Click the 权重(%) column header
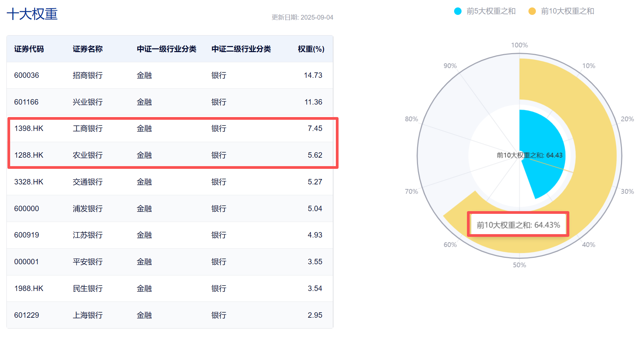The width and height of the screenshot is (644, 337). point(311,49)
